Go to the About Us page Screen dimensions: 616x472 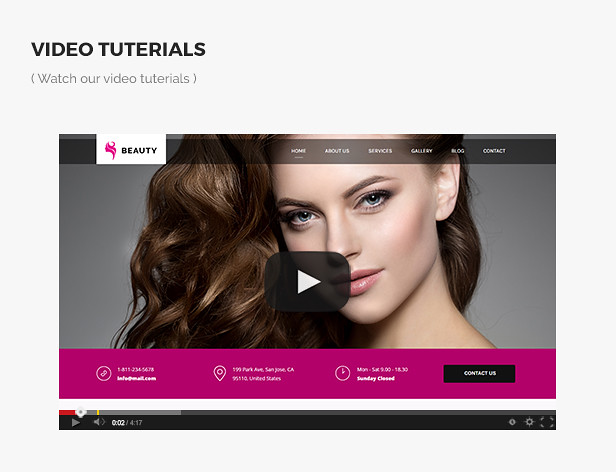click(337, 151)
